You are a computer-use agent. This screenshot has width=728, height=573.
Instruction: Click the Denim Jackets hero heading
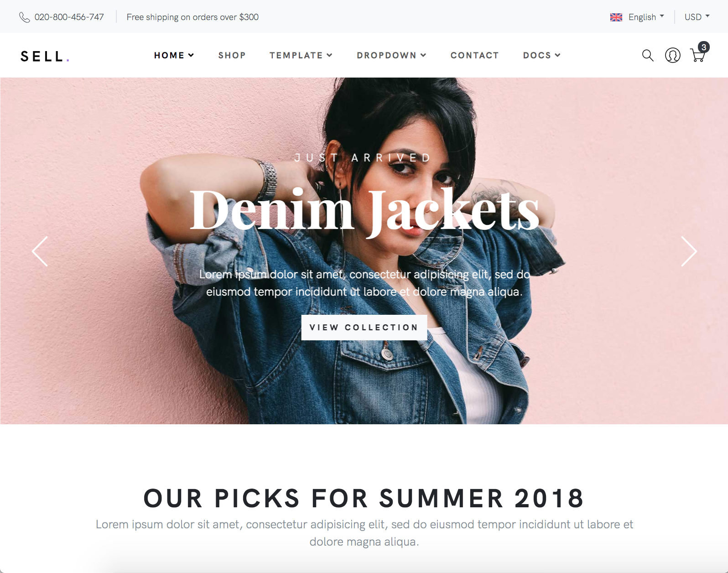(364, 211)
